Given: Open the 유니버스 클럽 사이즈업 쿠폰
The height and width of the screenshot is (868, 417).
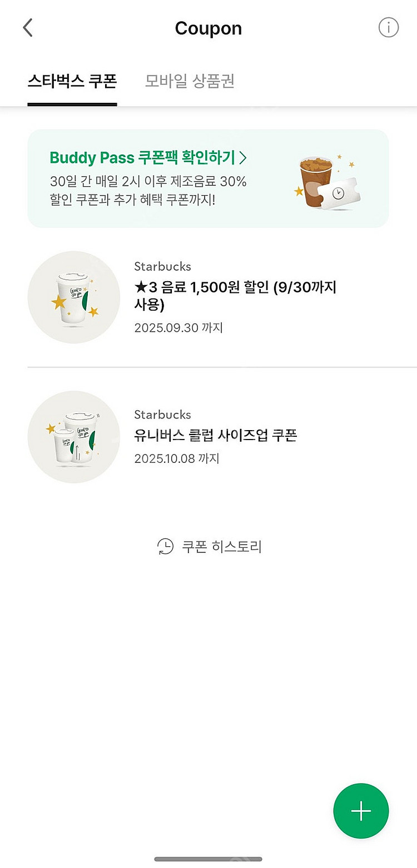Looking at the screenshot, I should tap(216, 435).
